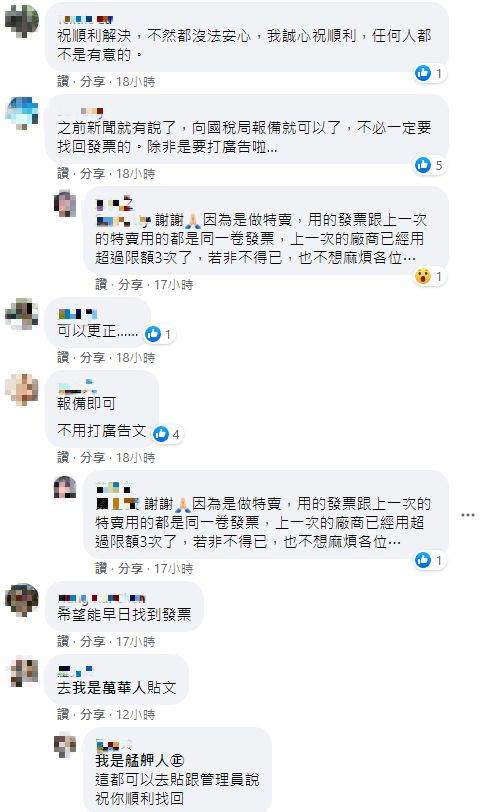Open avatar of the 我是艋舺人 replier

tap(65, 745)
